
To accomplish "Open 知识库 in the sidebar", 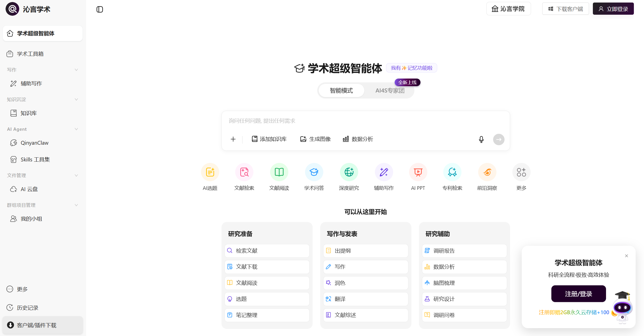I will [x=43, y=113].
